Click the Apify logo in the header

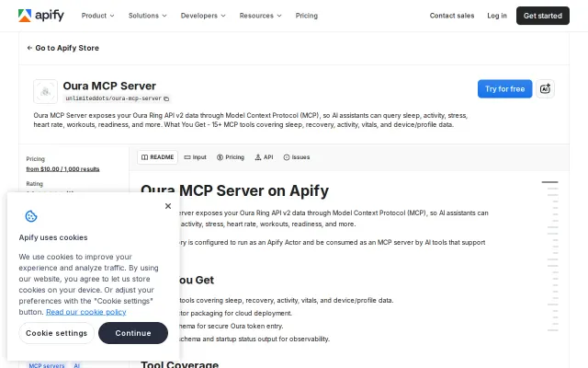pyautogui.click(x=40, y=16)
